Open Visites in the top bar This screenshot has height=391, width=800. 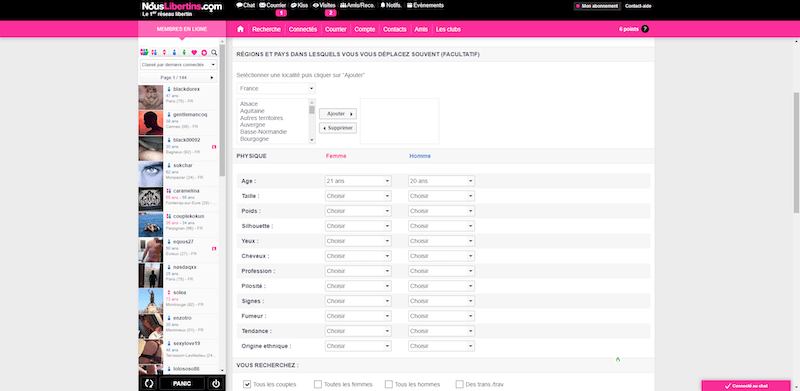point(324,5)
